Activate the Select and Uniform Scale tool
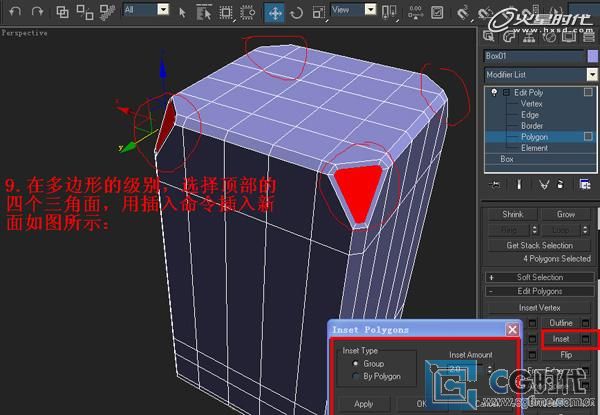 [318, 13]
